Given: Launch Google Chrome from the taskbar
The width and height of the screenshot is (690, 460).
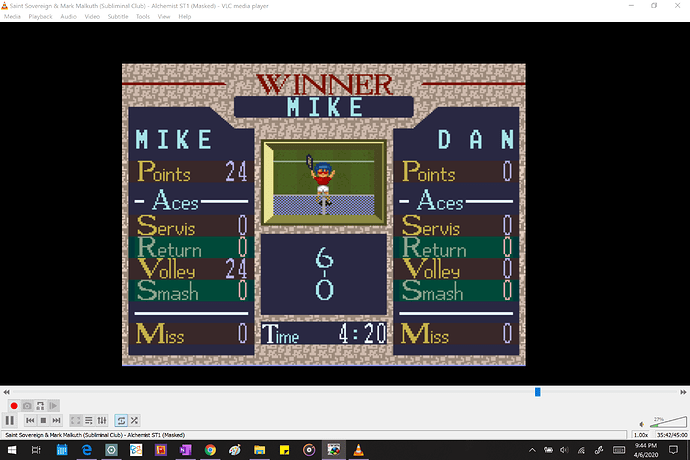Looking at the screenshot, I should click(x=210, y=450).
